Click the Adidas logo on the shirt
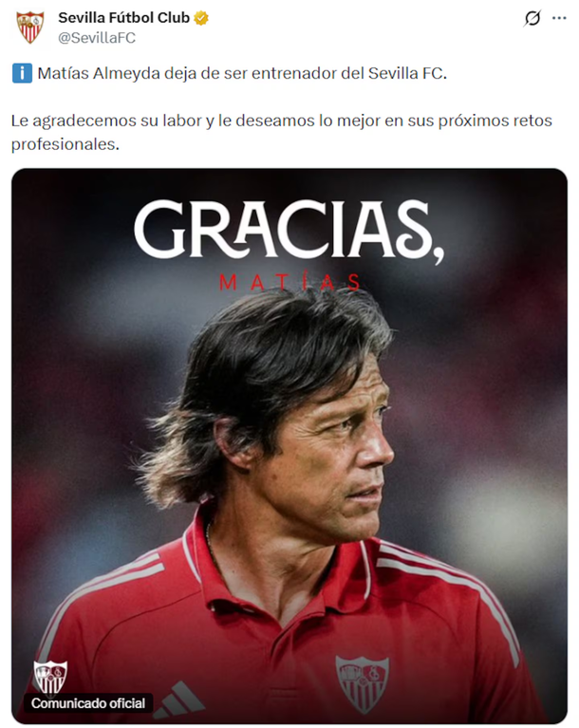 click(179, 699)
